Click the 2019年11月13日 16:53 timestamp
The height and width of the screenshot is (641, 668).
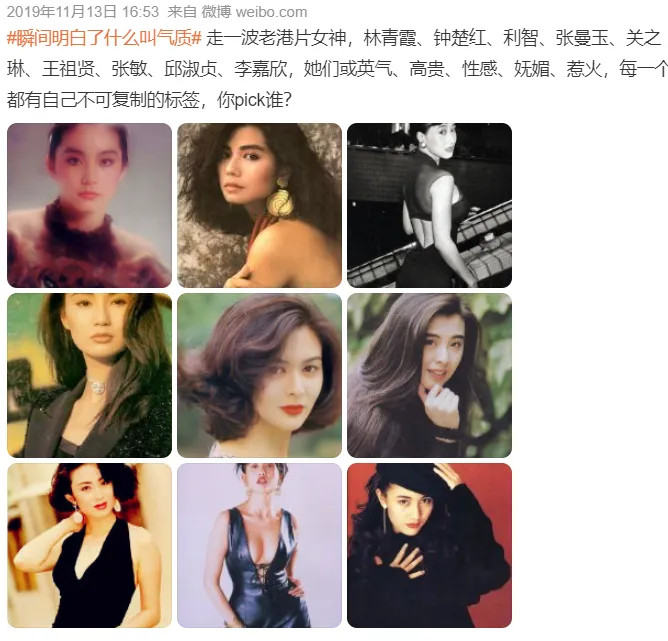[x=83, y=11]
